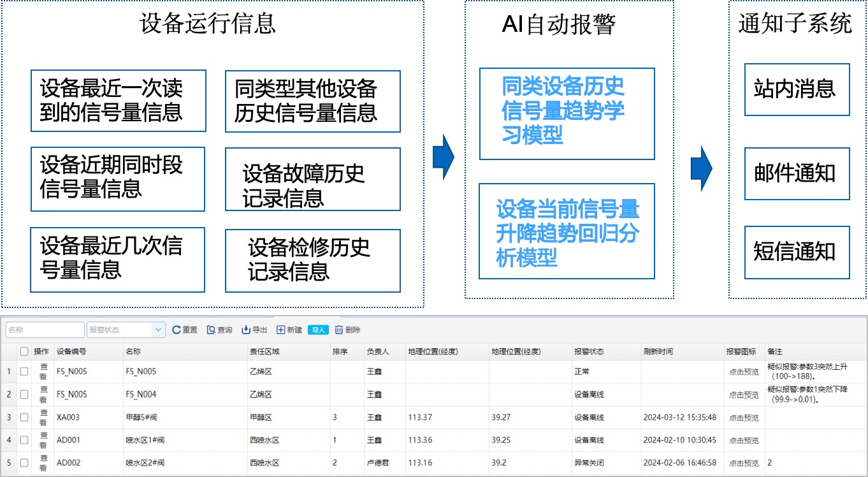The height and width of the screenshot is (477, 868).
Task: Focus the 名称 search input field
Action: (x=45, y=330)
